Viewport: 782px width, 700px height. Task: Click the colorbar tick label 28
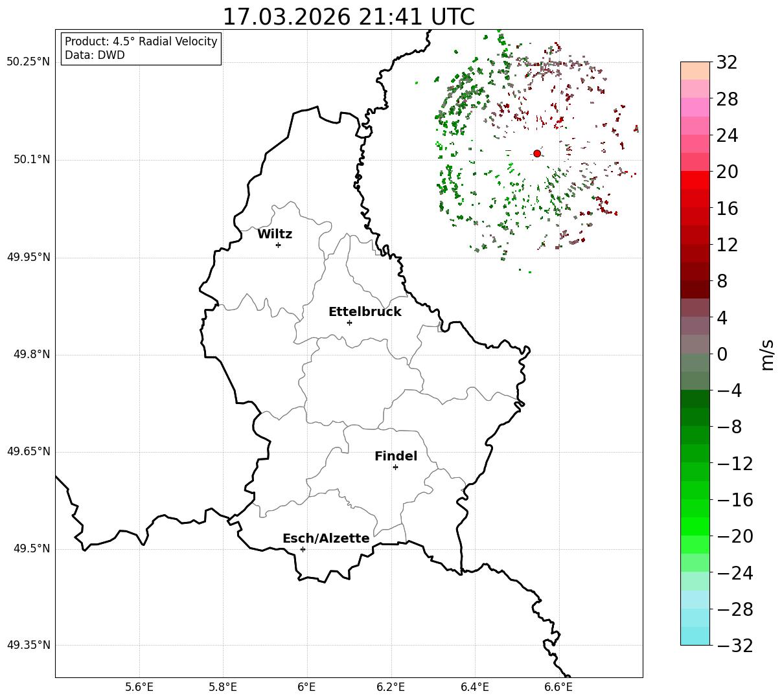[727, 99]
